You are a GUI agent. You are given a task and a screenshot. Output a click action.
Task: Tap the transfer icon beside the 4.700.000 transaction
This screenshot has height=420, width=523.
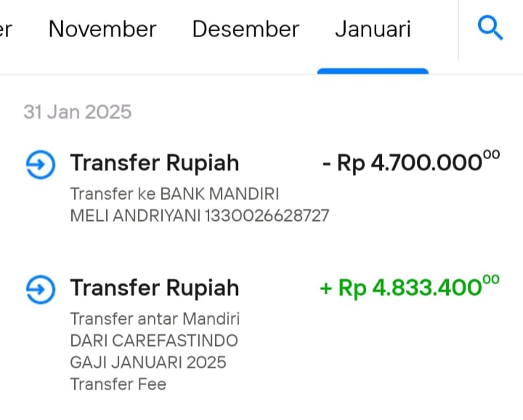tap(41, 164)
